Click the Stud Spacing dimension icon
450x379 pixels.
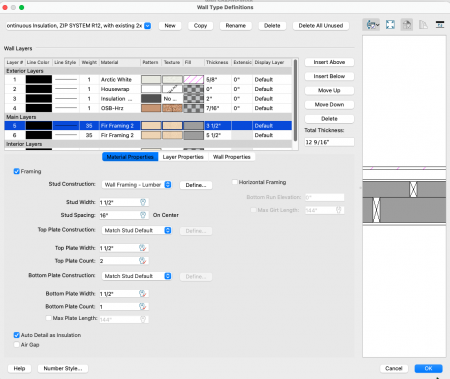coord(143,215)
